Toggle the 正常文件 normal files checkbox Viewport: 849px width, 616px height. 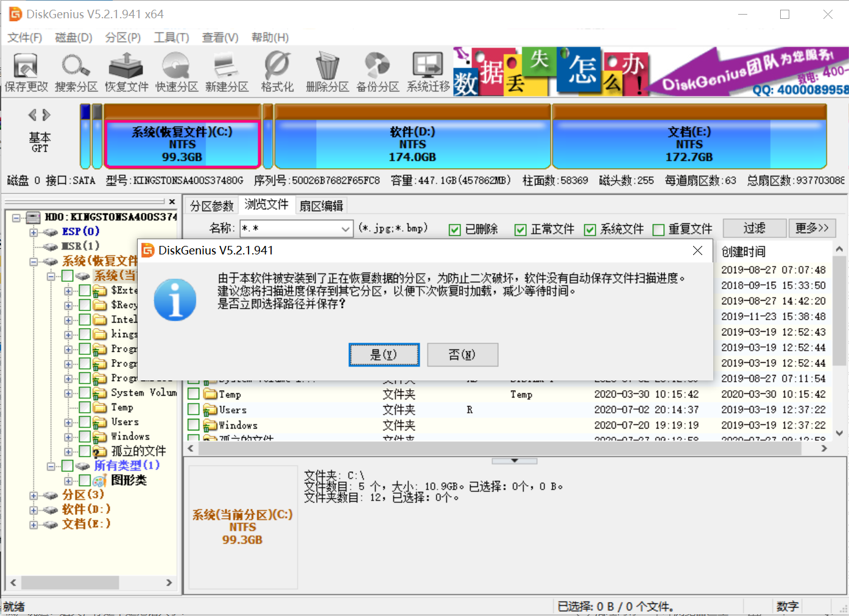(x=520, y=229)
